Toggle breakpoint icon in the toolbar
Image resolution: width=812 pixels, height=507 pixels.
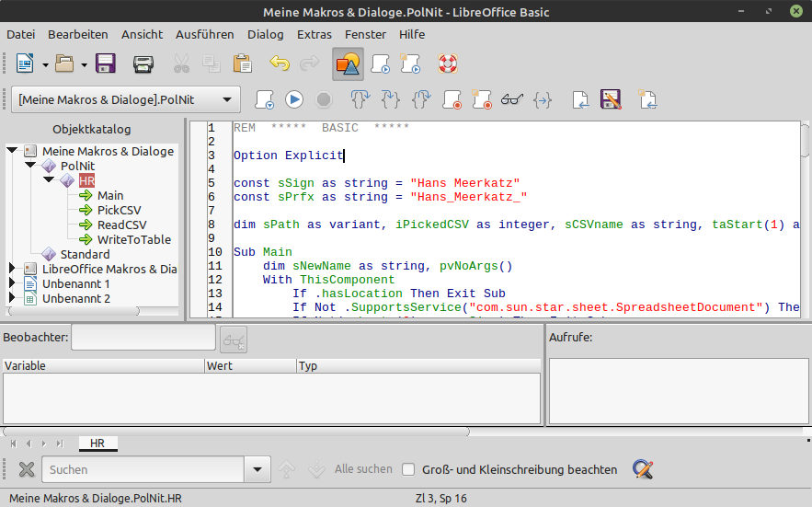coord(452,99)
